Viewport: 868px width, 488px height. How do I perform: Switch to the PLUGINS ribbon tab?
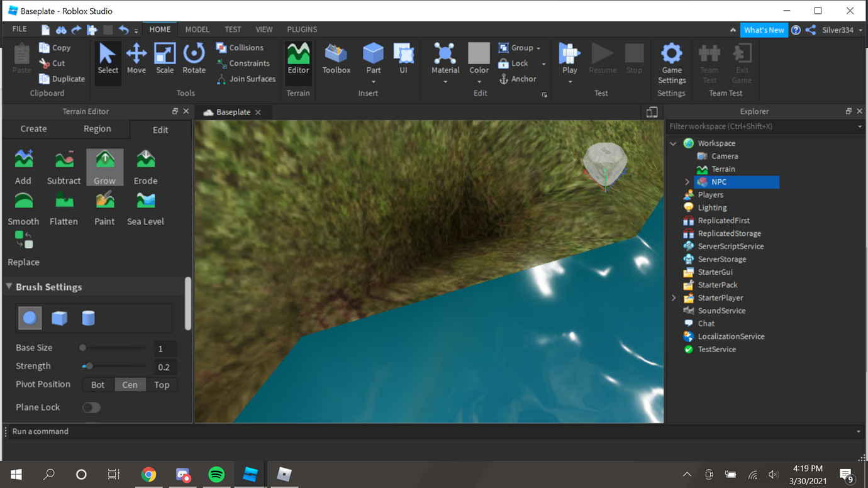302,30
